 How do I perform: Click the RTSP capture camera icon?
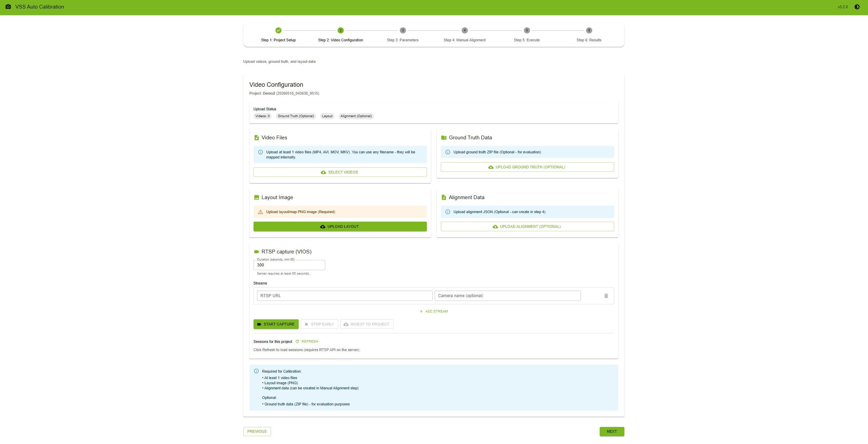tap(257, 252)
